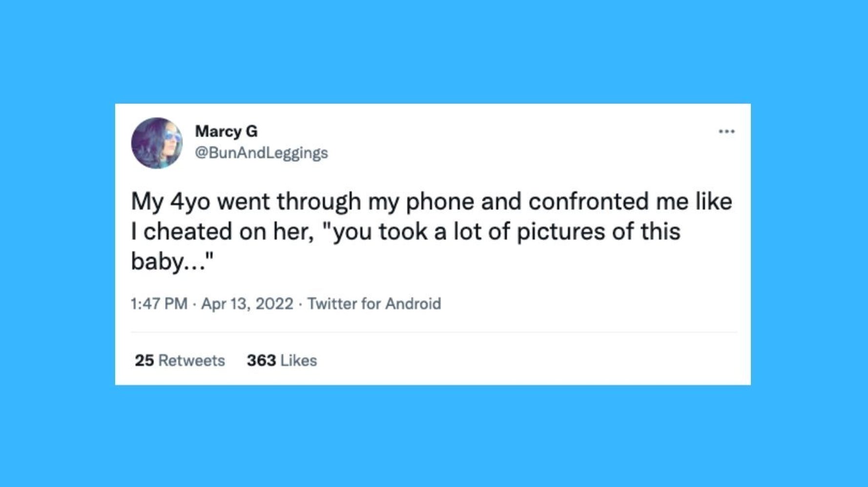
Task: Click the @BunAndLeggings handle
Action: click(262, 152)
